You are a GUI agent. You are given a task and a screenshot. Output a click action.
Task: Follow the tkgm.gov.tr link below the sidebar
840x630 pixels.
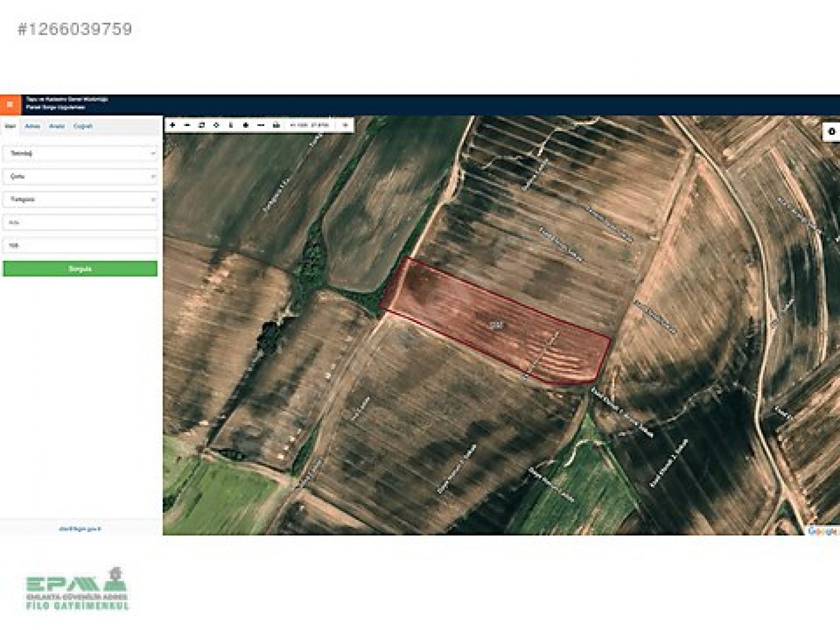(x=80, y=529)
